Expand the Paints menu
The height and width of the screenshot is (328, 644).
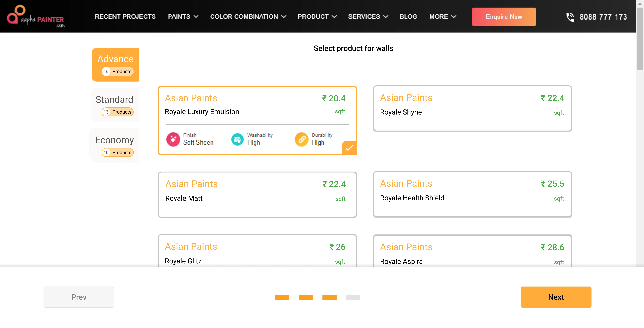[183, 16]
